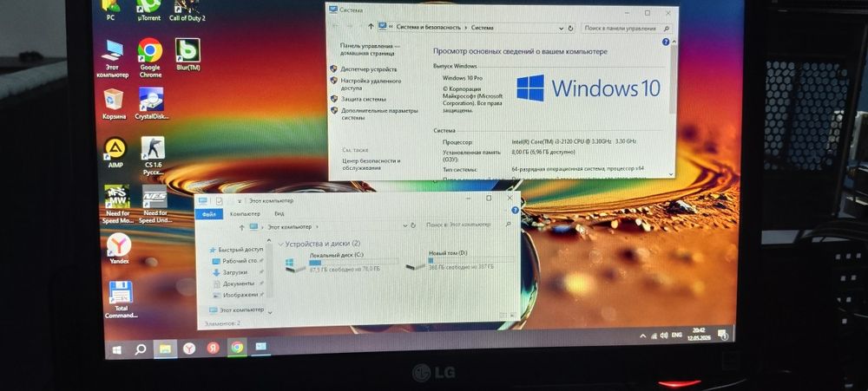Launch CS 1.6 desktop shortcut
868x391 pixels.
click(x=153, y=156)
